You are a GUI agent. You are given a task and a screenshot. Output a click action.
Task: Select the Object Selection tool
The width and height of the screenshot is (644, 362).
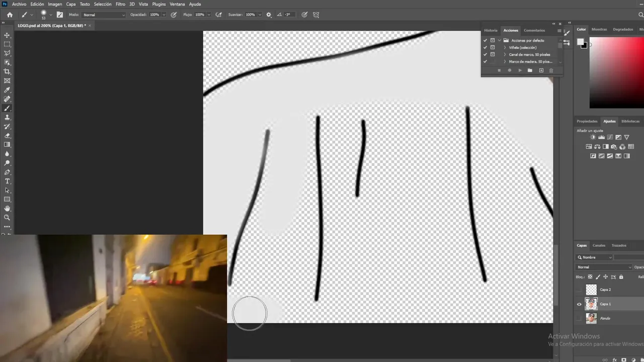(x=7, y=62)
